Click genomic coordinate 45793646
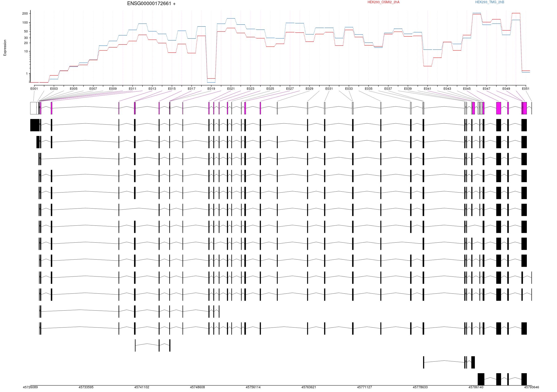The image size is (557, 392). (x=531, y=387)
